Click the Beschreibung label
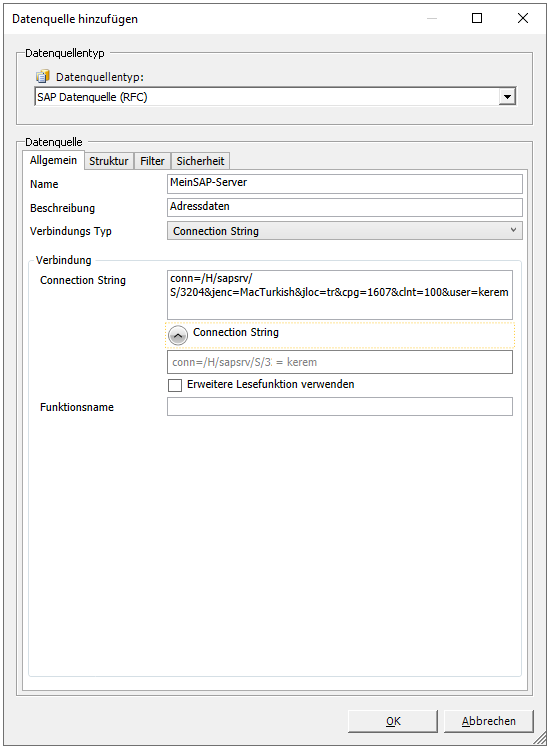This screenshot has height=750, width=551. pyautogui.click(x=62, y=208)
